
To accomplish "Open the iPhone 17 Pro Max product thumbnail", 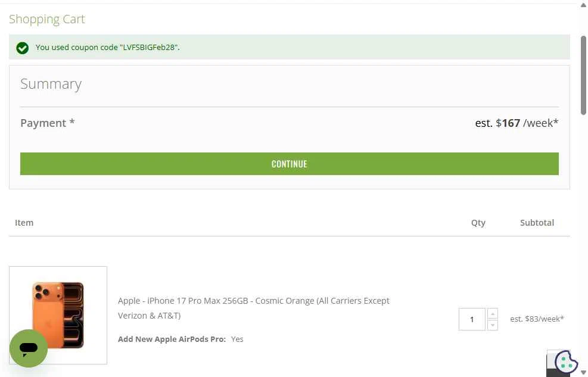I will pos(58,315).
